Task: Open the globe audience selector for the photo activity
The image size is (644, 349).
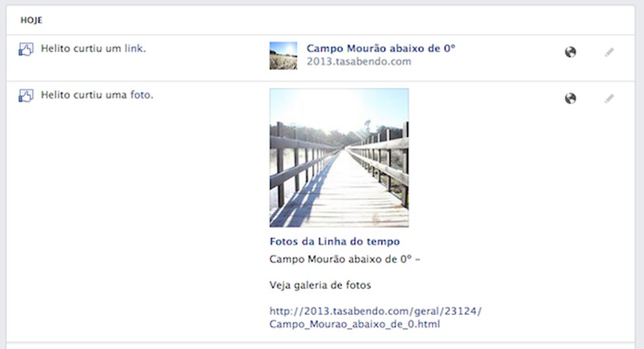Action: pyautogui.click(x=570, y=98)
